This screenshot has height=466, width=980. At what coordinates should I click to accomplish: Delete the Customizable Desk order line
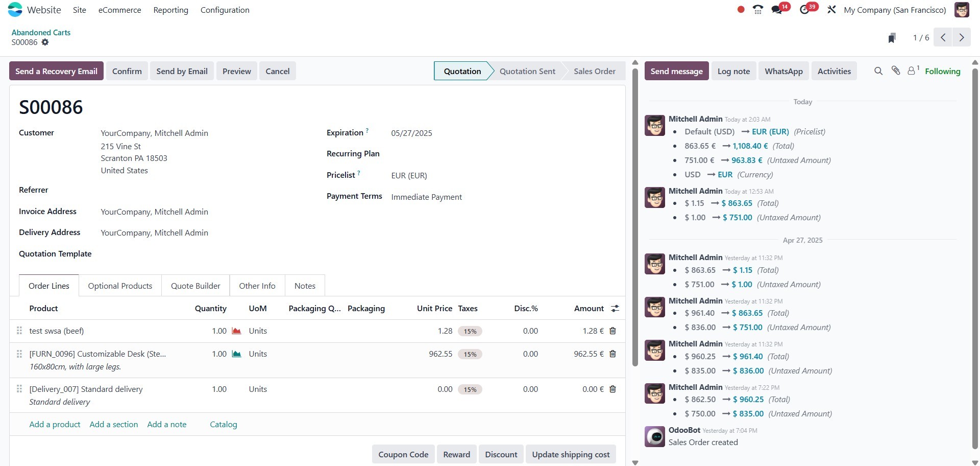(612, 354)
